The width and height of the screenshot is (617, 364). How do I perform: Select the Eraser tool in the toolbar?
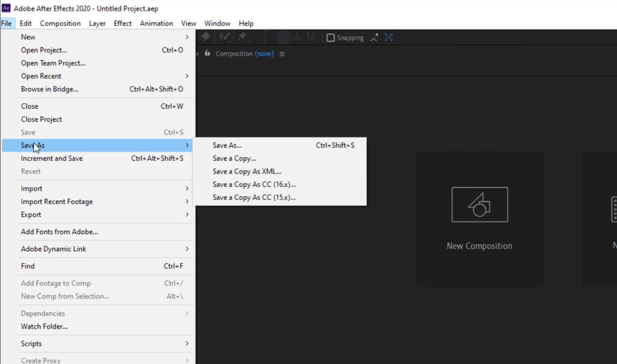[206, 37]
